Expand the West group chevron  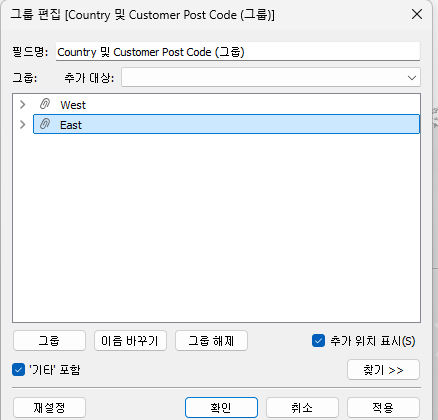(23, 104)
